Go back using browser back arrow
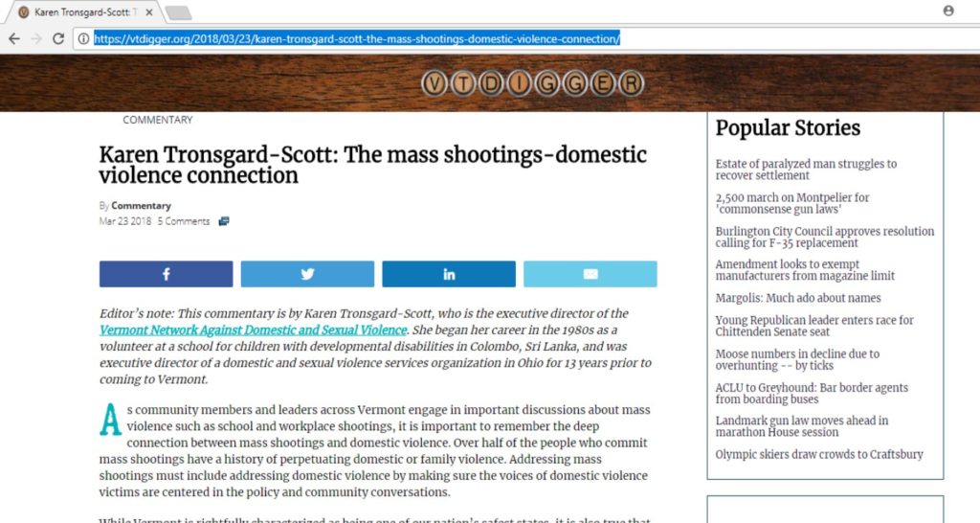The image size is (980, 523). click(13, 38)
